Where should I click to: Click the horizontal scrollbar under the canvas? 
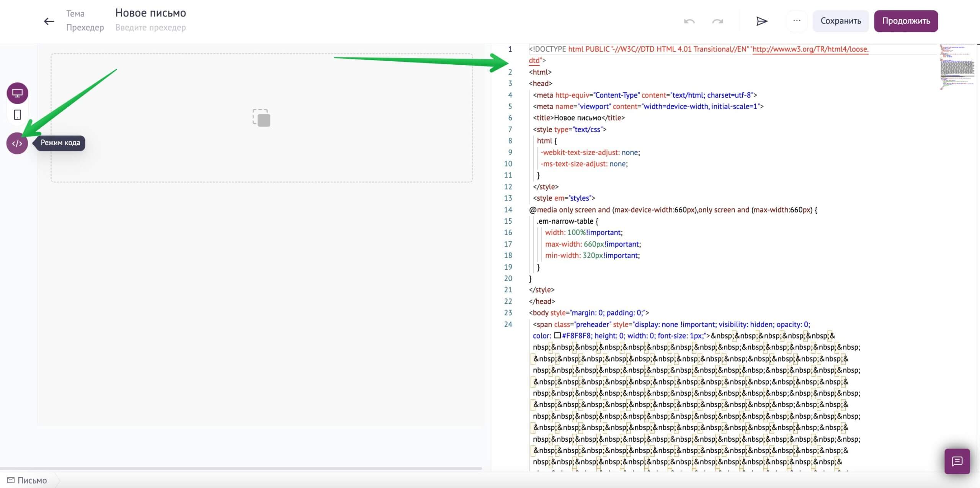click(241, 468)
